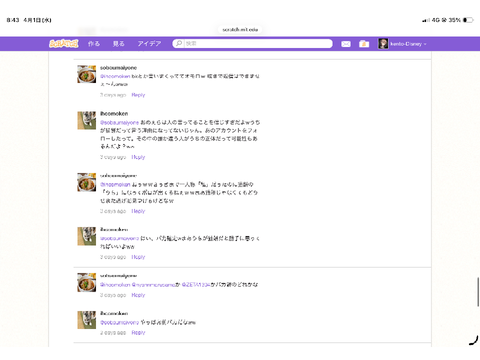Click the ramen-bowl avatar beside the 'bio' comment
Screen dimensions: 480x360
pyautogui.click(x=87, y=74)
